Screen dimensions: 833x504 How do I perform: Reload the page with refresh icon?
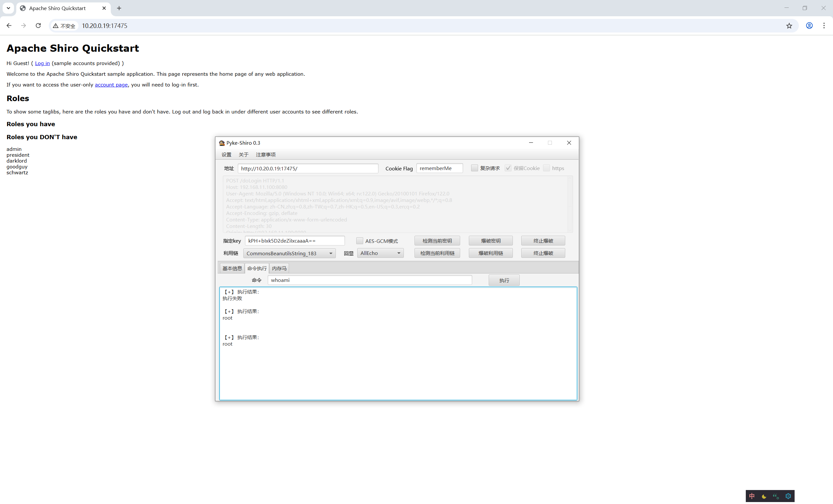click(38, 26)
